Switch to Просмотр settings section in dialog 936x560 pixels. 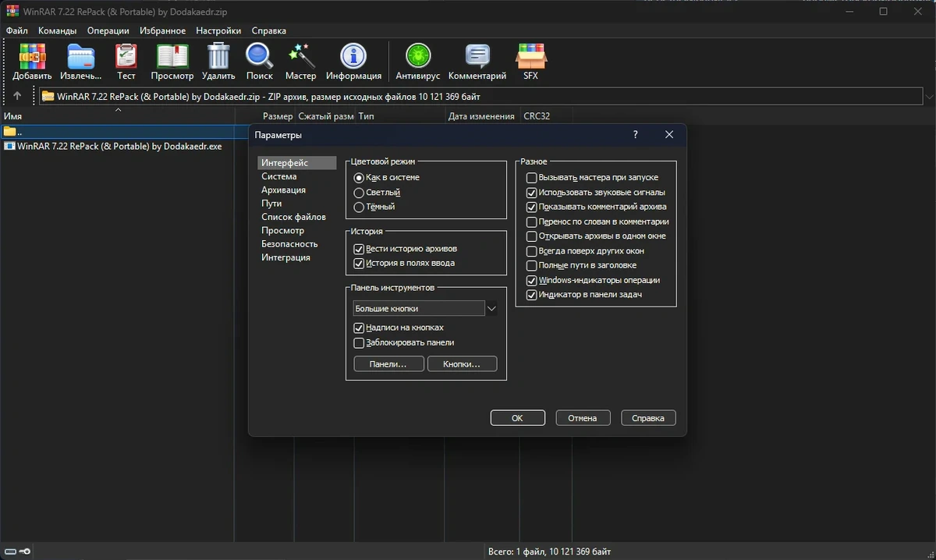[x=282, y=230]
